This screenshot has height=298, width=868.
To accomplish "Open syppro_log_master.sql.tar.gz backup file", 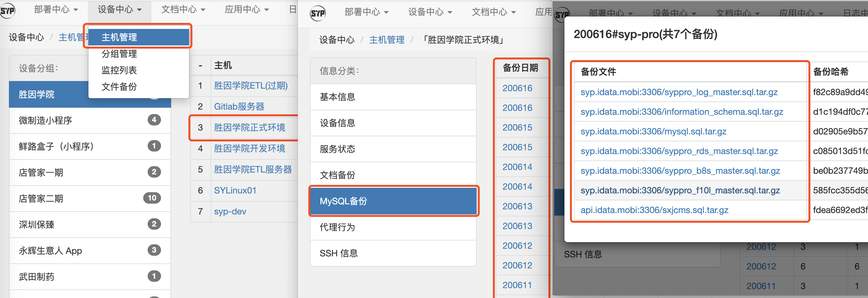I will [x=679, y=92].
